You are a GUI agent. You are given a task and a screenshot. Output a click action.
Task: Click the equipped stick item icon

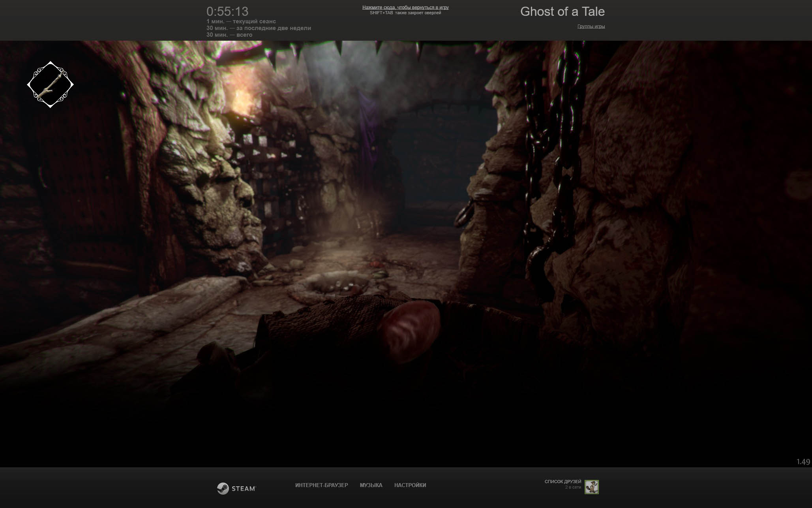coord(50,85)
